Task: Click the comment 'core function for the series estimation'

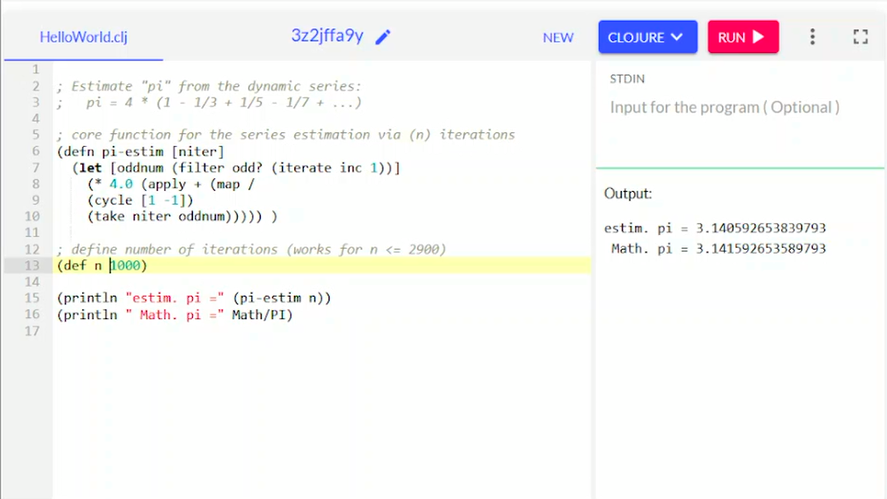Action: coord(286,135)
